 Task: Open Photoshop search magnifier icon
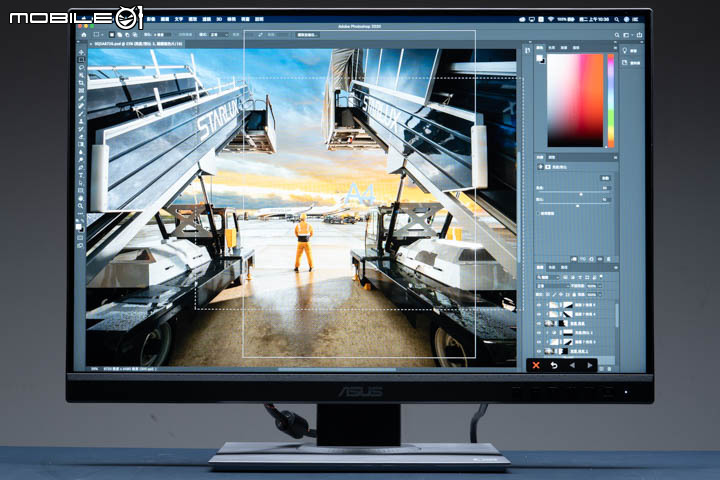point(617,34)
